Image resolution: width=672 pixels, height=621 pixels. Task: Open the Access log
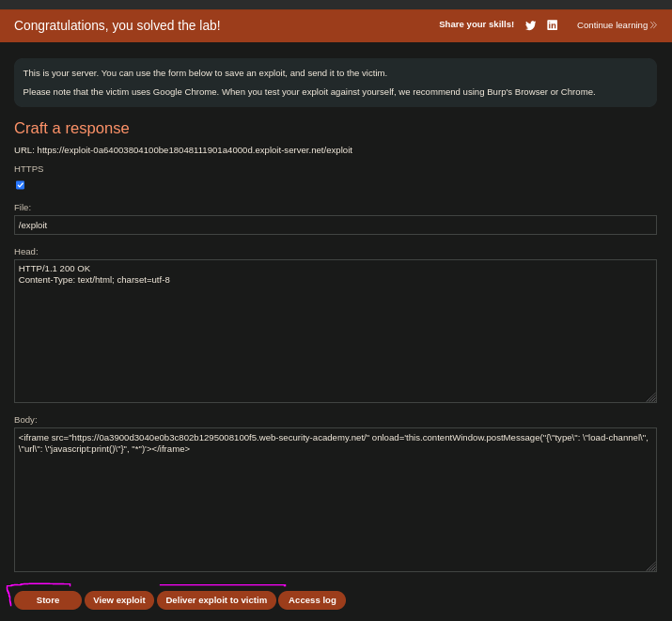312,600
